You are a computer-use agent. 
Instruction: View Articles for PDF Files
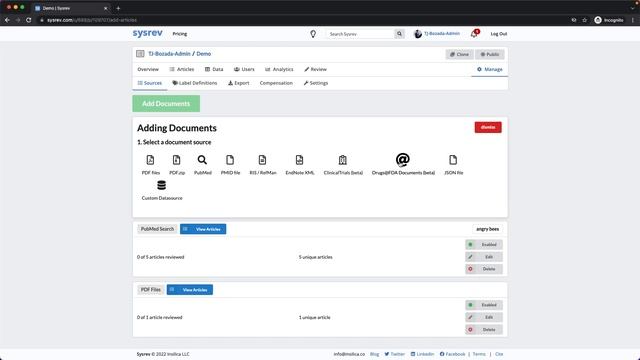(190, 290)
